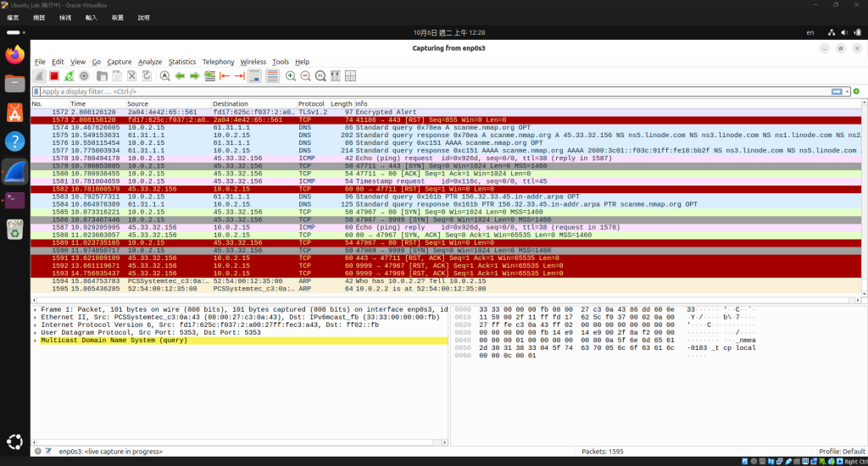Viewport: 868px width, 466px height.
Task: Open a capture file from toolbar
Action: click(102, 75)
